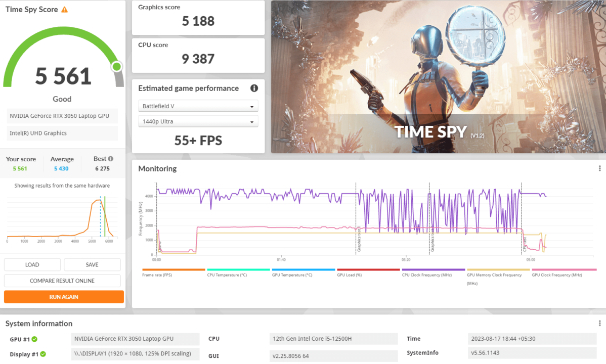Click the info icon next to Best
Viewport: 606px width, 364px height.
coord(111,159)
